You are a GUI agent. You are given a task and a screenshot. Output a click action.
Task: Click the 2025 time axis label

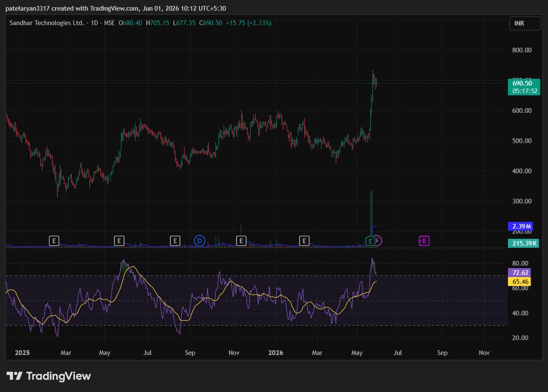(x=22, y=353)
